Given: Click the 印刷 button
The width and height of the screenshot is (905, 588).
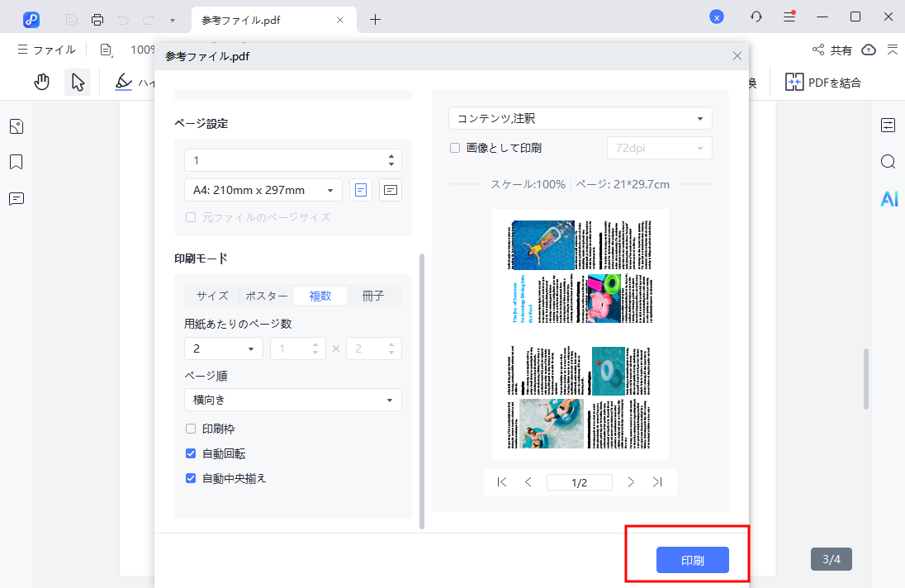Looking at the screenshot, I should coord(692,559).
